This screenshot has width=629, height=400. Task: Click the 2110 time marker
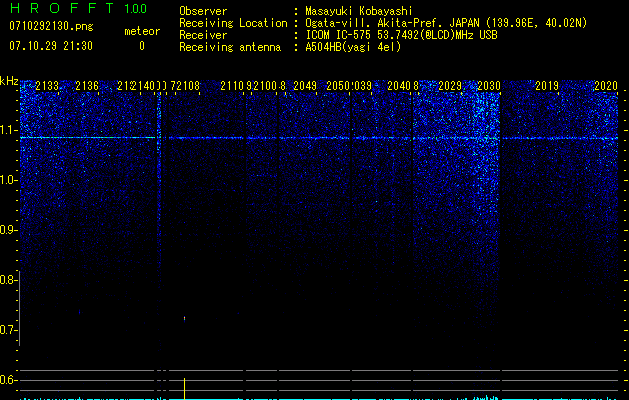232,86
